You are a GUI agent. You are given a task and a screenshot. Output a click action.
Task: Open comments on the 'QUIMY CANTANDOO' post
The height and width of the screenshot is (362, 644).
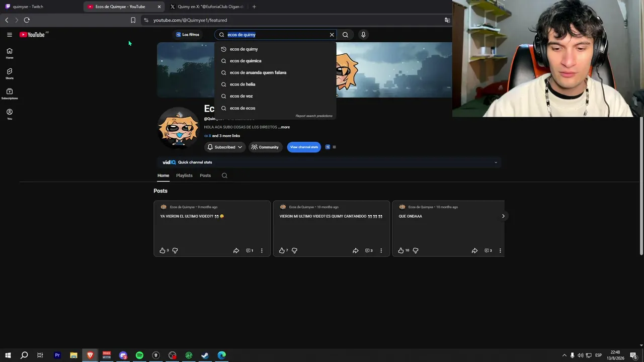368,250
